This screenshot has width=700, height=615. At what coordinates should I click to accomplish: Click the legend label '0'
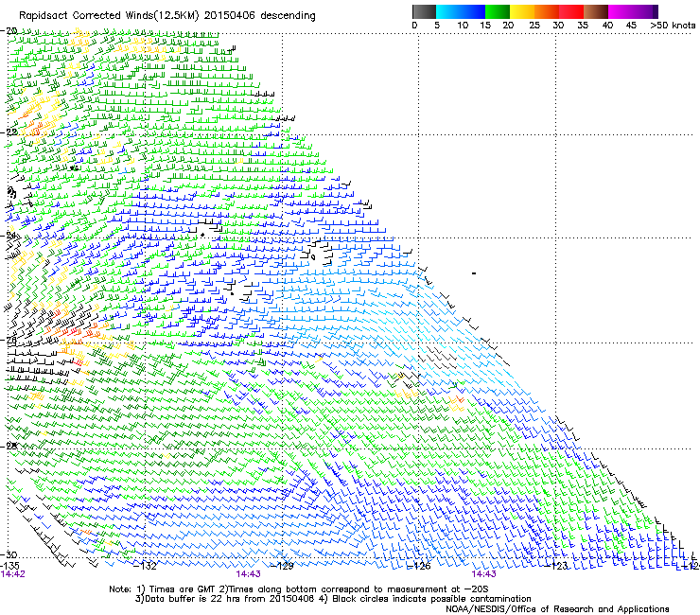(x=414, y=26)
